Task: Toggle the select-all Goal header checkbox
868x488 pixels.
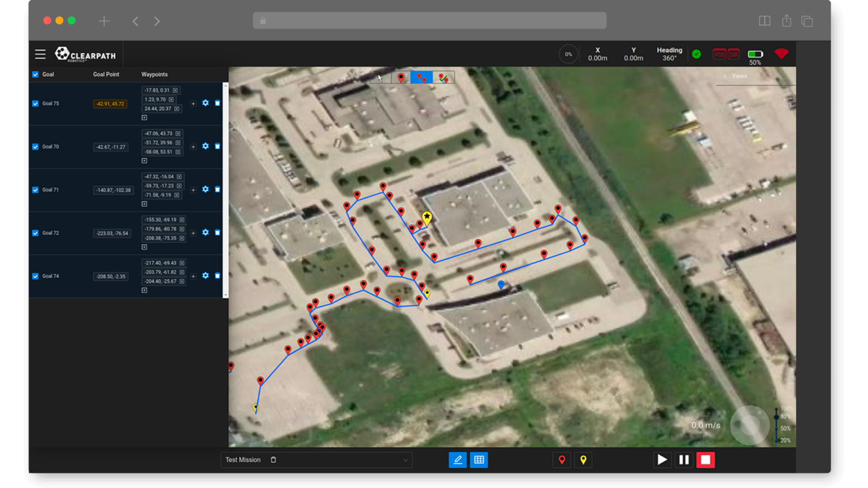Action: (x=36, y=75)
